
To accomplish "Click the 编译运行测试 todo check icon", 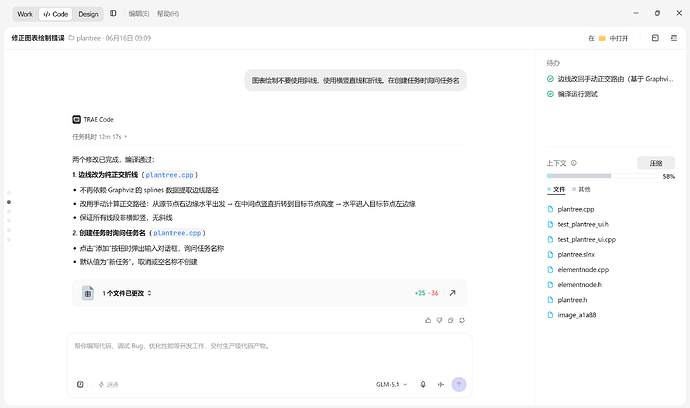I will [x=550, y=94].
